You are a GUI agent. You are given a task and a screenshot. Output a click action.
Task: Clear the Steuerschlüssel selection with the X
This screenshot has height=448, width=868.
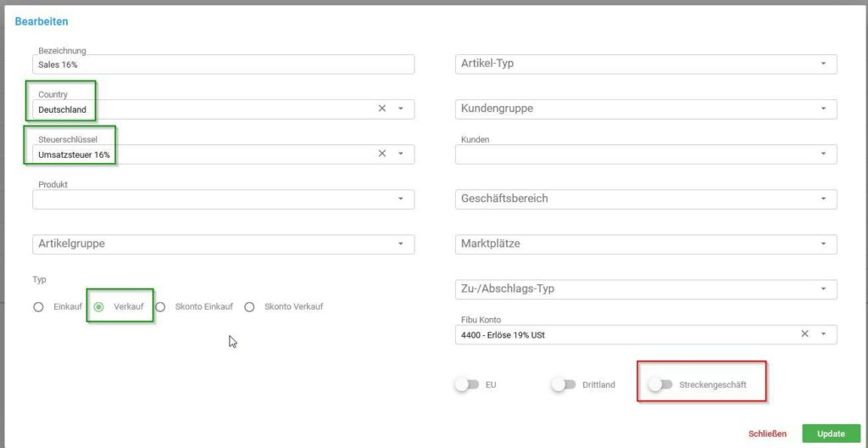coord(382,154)
